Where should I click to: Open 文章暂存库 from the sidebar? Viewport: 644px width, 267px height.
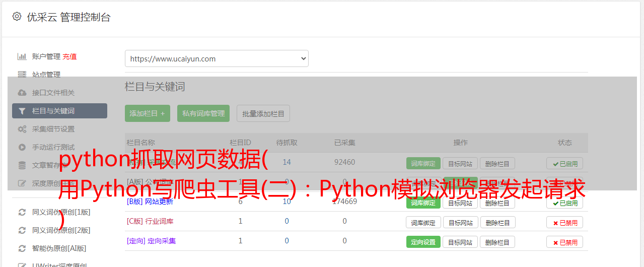(x=50, y=165)
